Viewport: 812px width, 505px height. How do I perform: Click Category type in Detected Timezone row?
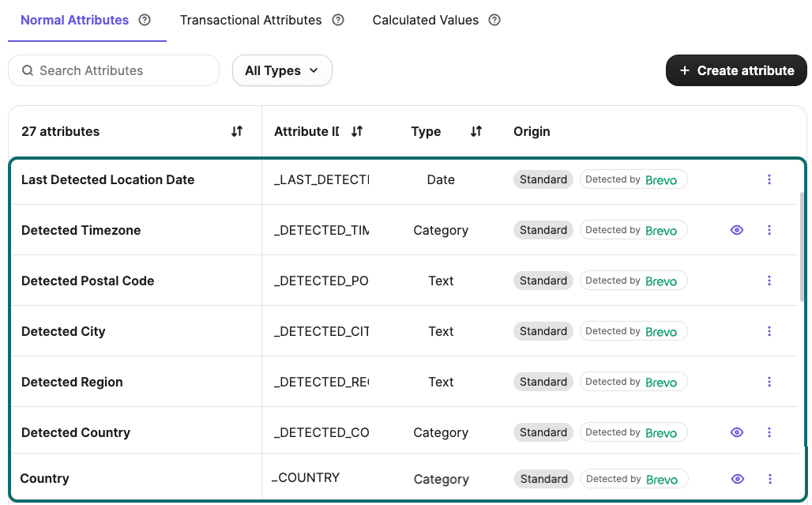pyautogui.click(x=441, y=231)
